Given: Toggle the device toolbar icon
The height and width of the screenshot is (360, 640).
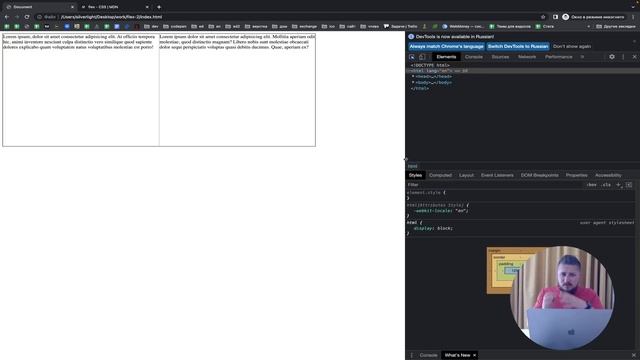Looking at the screenshot, I should 422,57.
